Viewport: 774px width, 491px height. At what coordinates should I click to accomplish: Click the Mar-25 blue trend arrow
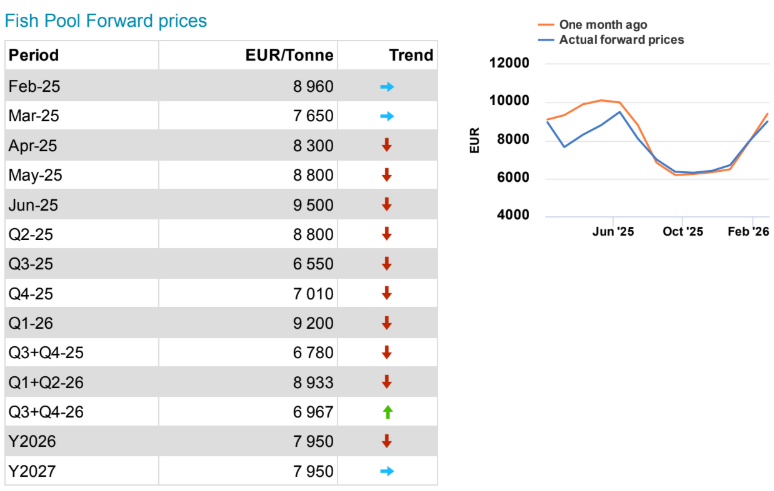(x=387, y=116)
